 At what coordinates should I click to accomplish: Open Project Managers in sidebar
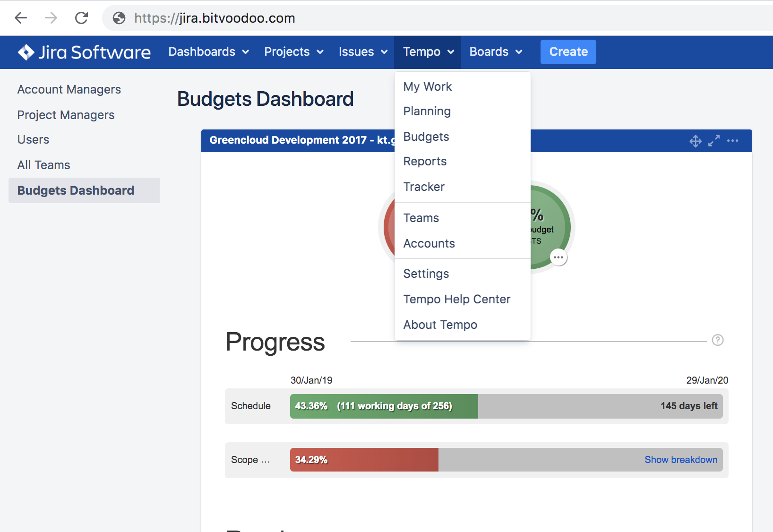(66, 115)
